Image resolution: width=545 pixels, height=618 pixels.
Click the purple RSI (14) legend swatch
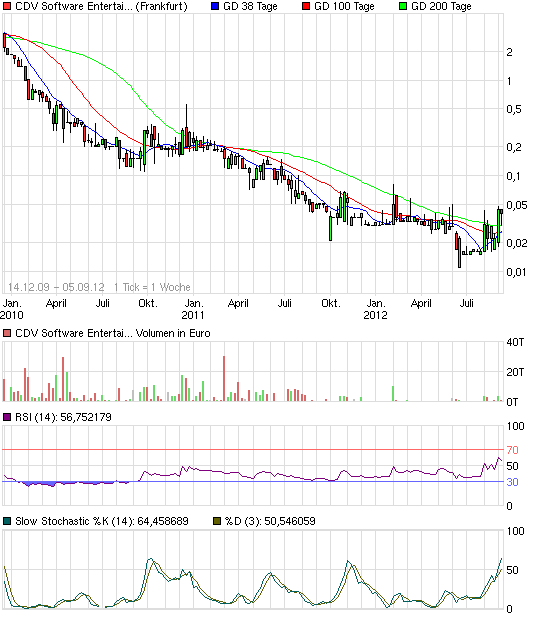coord(7,417)
